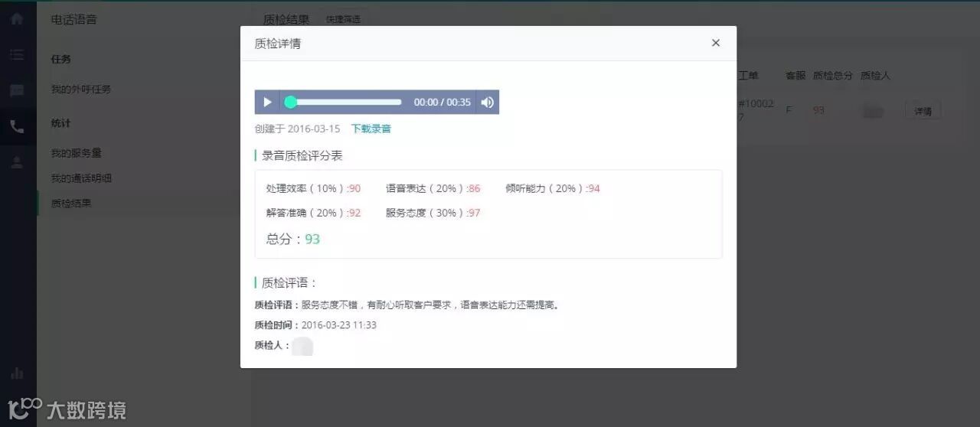Open the statistics chart icon in the sidebar
980x427 pixels.
pyautogui.click(x=17, y=373)
